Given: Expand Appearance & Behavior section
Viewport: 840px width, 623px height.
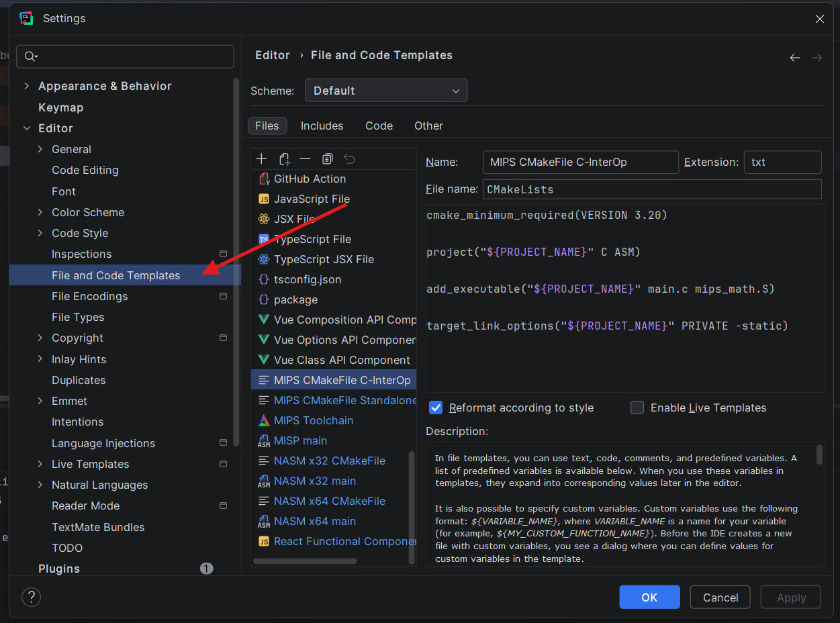Looking at the screenshot, I should (27, 86).
